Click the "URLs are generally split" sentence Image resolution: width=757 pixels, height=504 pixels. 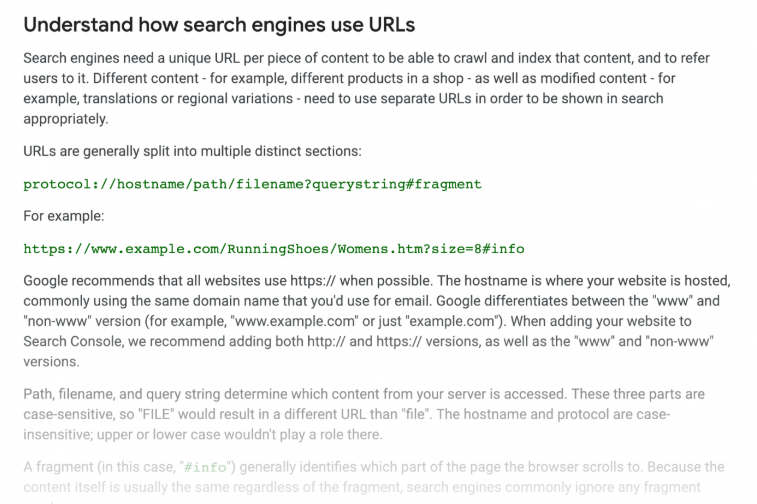(x=192, y=151)
